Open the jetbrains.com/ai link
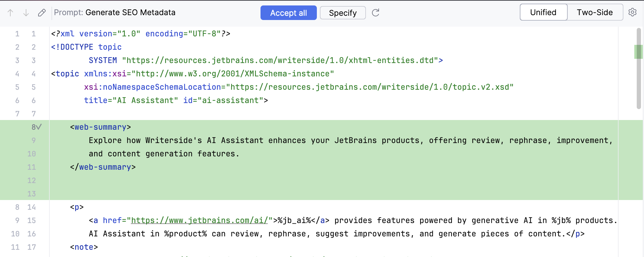644x257 pixels. (x=200, y=220)
